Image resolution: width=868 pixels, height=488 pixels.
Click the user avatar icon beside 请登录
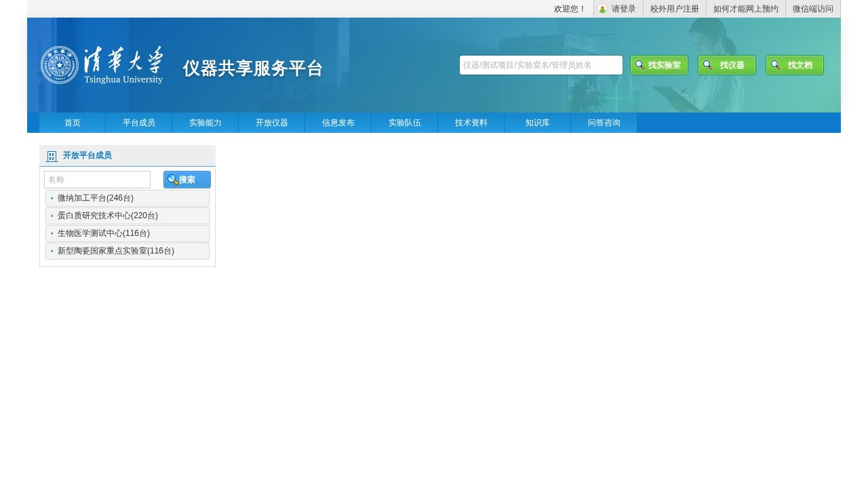[602, 9]
